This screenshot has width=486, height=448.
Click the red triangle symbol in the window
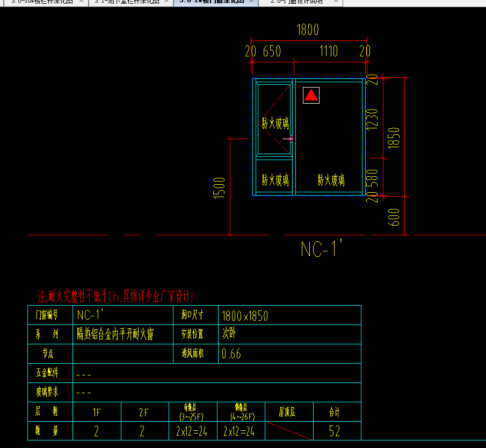pos(311,96)
